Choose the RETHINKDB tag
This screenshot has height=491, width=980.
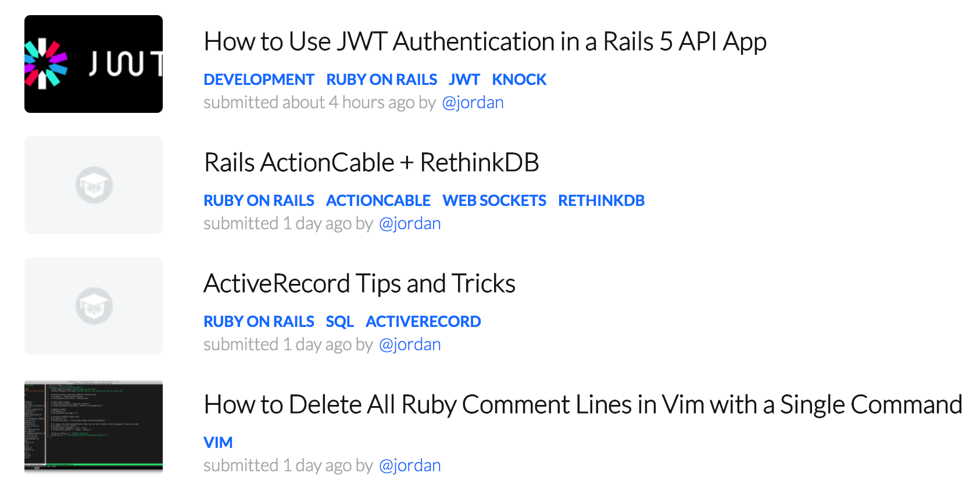601,201
